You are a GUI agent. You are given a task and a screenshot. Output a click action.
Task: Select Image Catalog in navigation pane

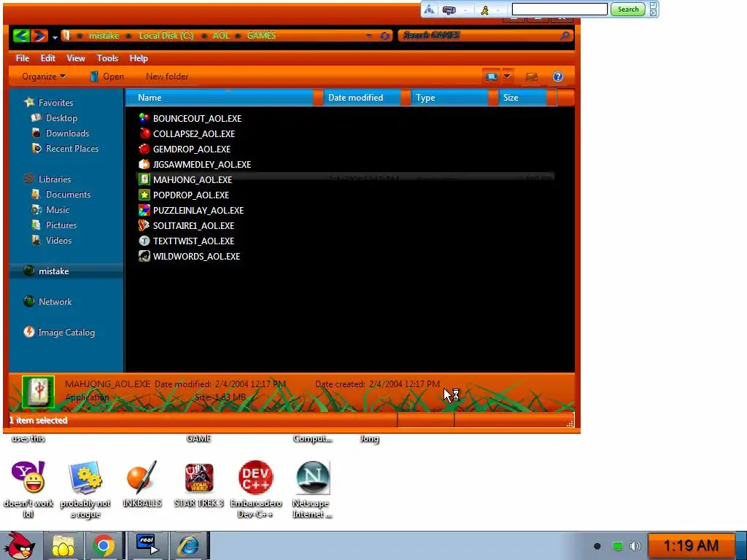66,332
